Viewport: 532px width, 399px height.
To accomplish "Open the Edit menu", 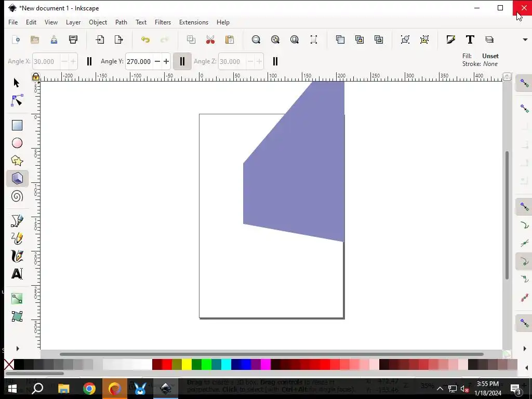I will pyautogui.click(x=31, y=22).
